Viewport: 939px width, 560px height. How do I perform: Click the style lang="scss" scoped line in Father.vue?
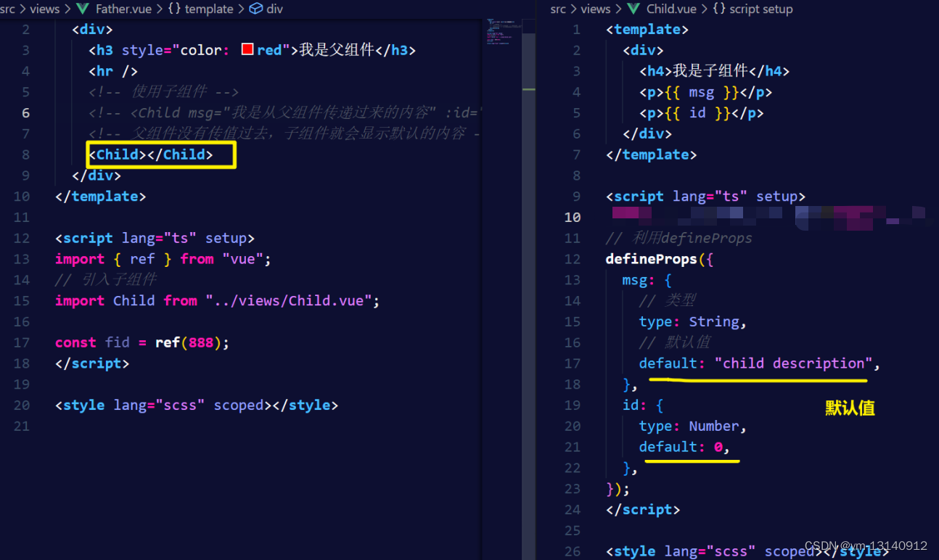point(197,405)
